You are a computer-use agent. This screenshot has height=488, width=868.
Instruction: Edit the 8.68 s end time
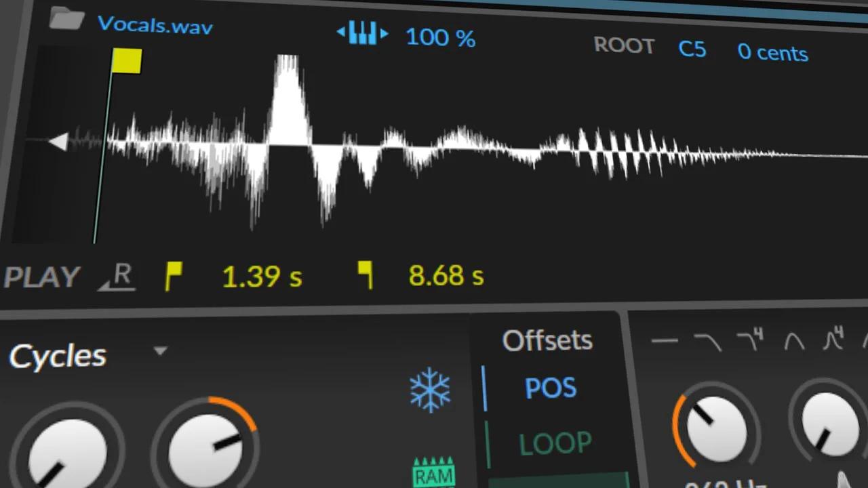coord(446,276)
